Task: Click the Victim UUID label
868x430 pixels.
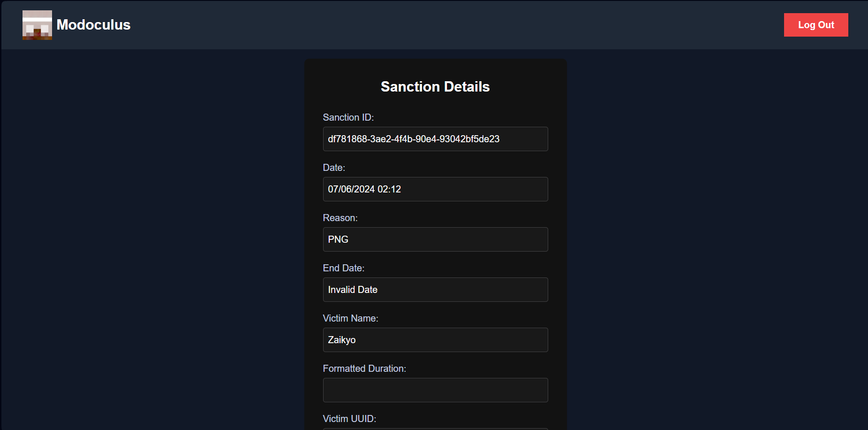Action: [x=349, y=418]
